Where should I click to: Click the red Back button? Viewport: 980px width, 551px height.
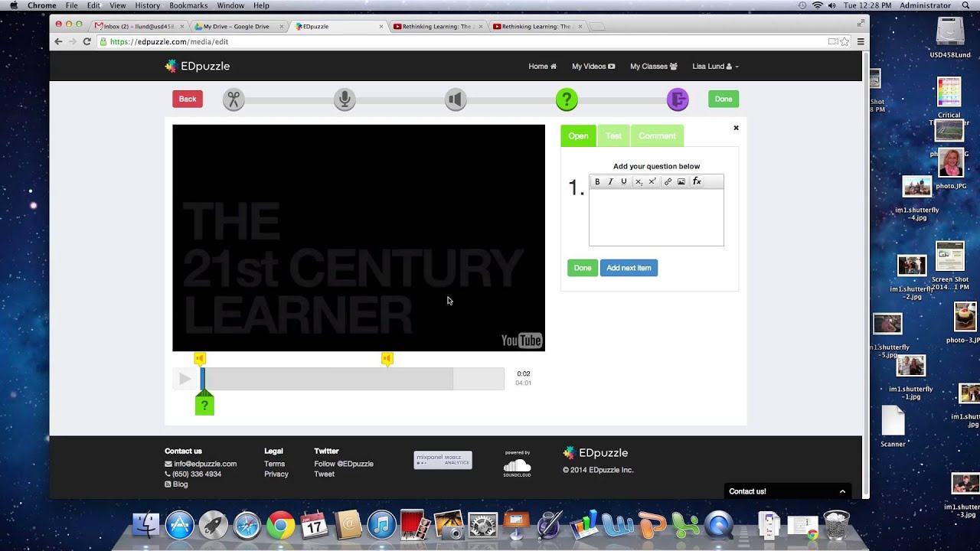tap(188, 99)
